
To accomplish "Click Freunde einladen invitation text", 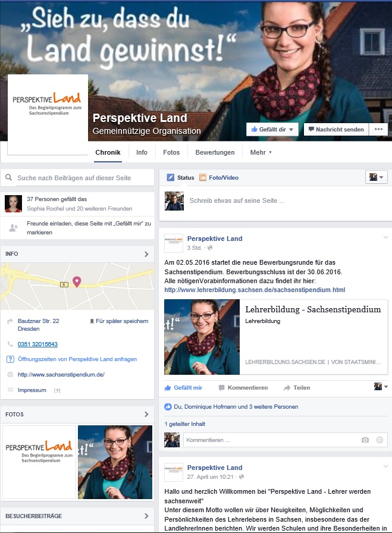I will [89, 228].
